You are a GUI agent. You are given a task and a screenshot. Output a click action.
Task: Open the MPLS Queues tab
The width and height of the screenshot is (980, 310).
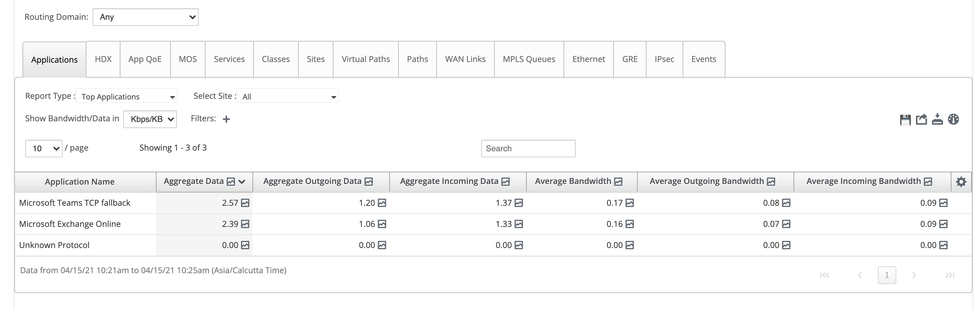tap(529, 59)
